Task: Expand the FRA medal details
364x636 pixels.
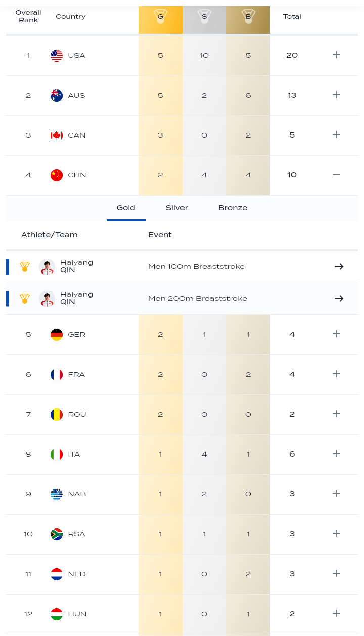Action: coord(336,374)
